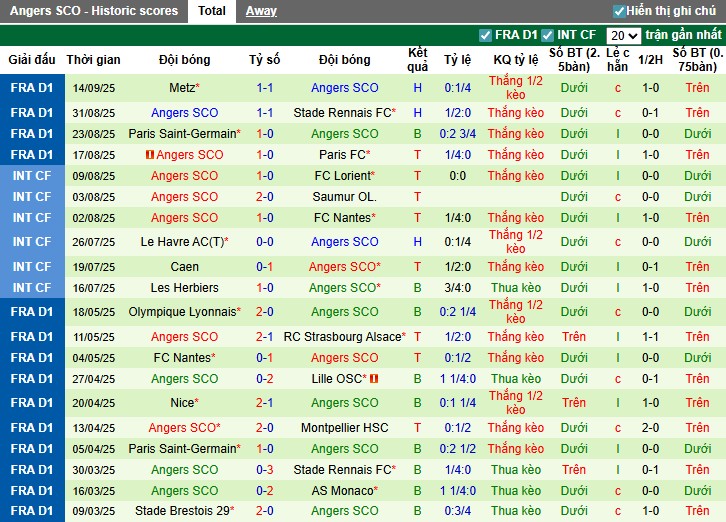Click the 0-3 score against Stade Rennais
Screen dimensions: 726x522
coord(265,470)
